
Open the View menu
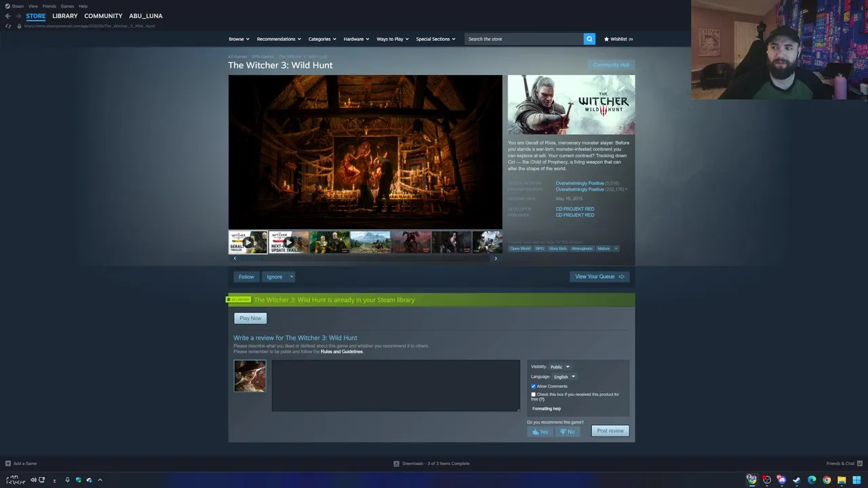(33, 6)
